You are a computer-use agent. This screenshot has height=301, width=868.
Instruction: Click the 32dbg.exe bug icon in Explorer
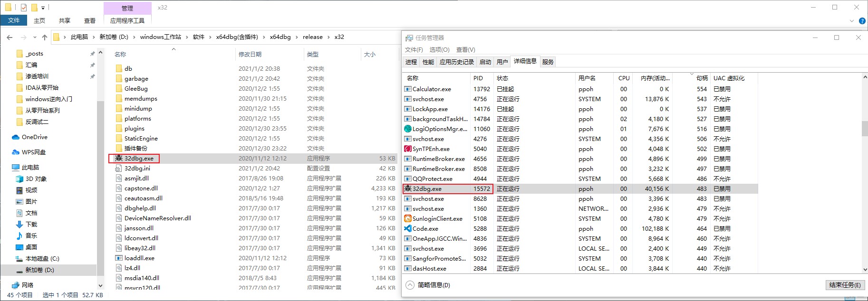click(x=119, y=158)
